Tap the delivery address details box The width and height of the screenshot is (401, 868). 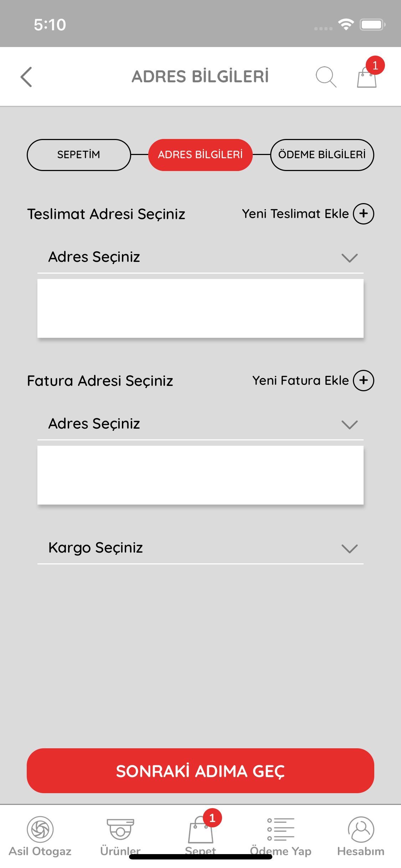[200, 308]
